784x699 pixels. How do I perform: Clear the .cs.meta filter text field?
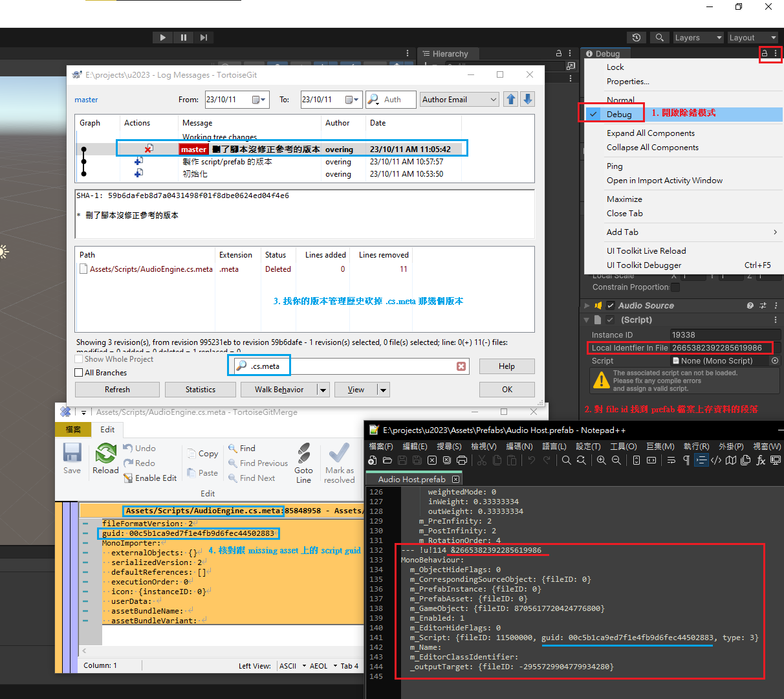click(461, 366)
